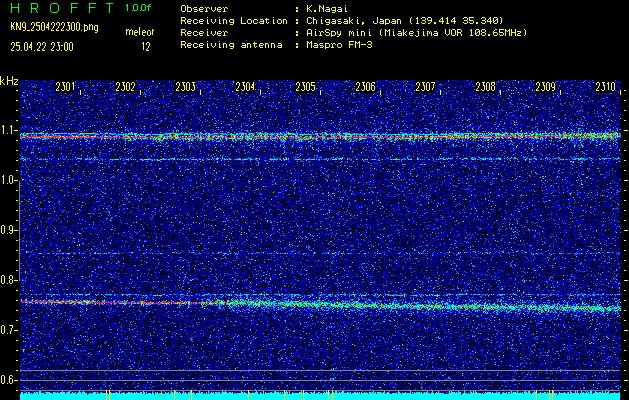
Task: Click the Observer field label
Action: tap(204, 8)
